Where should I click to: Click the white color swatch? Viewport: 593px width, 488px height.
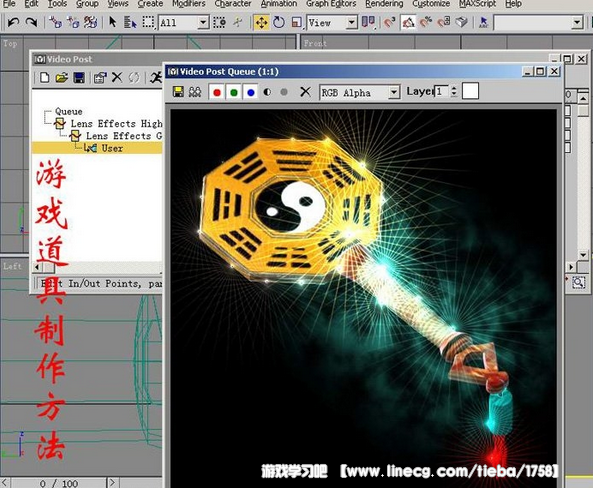point(470,91)
